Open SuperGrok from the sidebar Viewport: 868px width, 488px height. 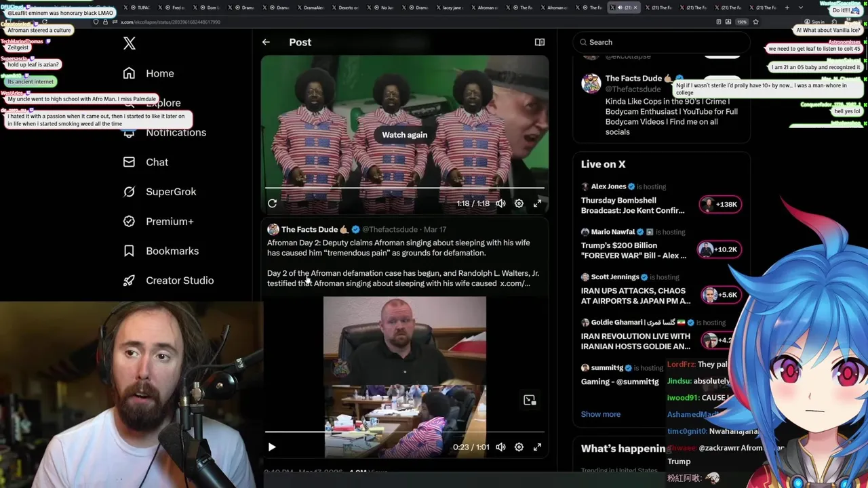[x=159, y=192]
